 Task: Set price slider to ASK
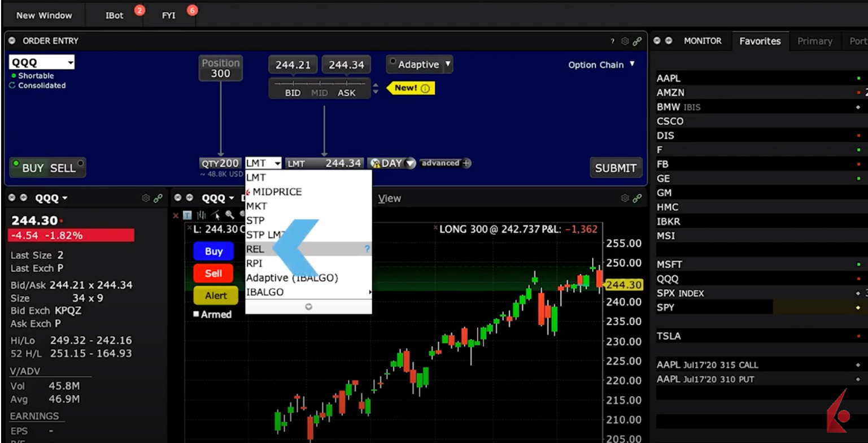tap(346, 93)
